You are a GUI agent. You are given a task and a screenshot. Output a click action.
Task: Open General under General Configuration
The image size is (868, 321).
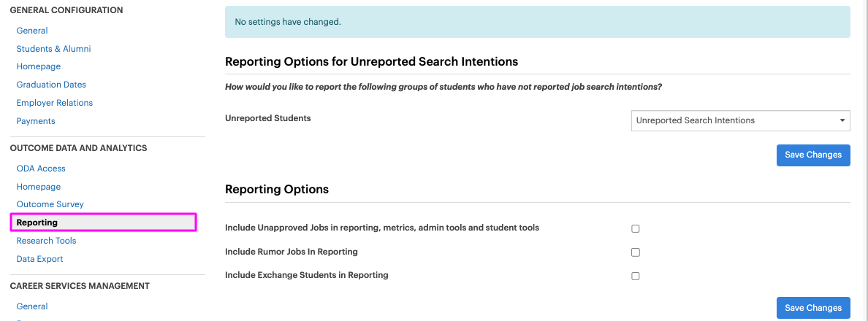[32, 31]
